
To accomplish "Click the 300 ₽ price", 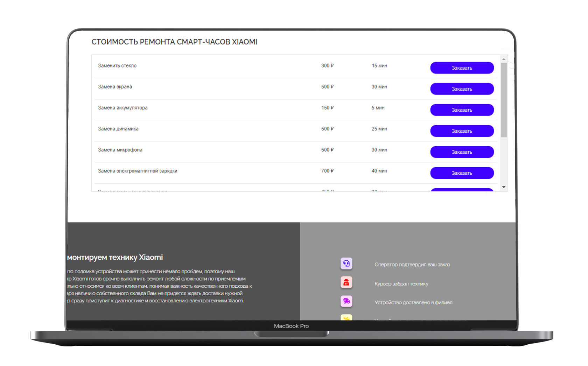I will tap(327, 66).
